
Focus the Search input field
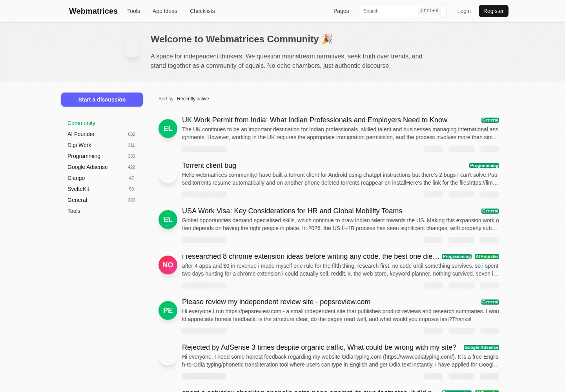pyautogui.click(x=402, y=11)
